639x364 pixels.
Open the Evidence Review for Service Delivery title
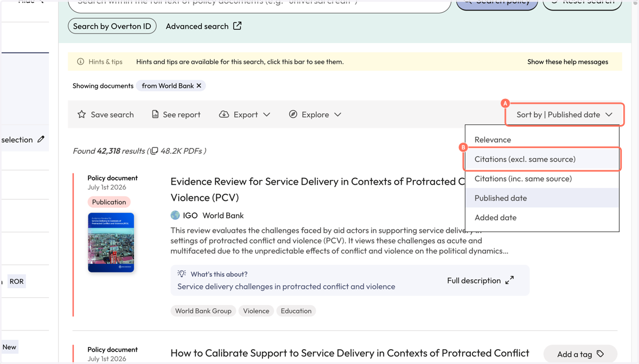[318, 189]
